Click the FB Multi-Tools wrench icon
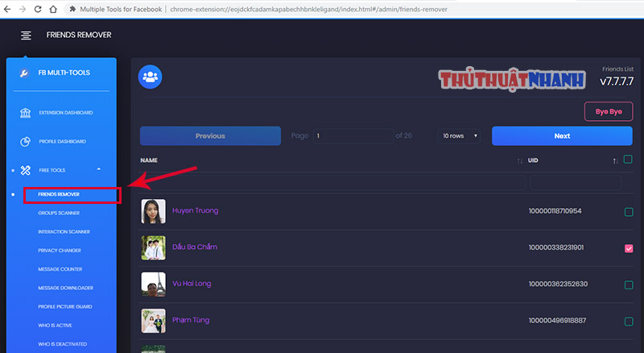Image resolution: width=644 pixels, height=353 pixels. (x=24, y=73)
